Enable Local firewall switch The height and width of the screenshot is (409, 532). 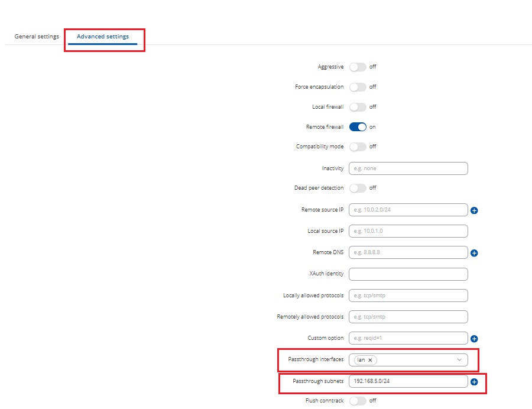pyautogui.click(x=358, y=107)
